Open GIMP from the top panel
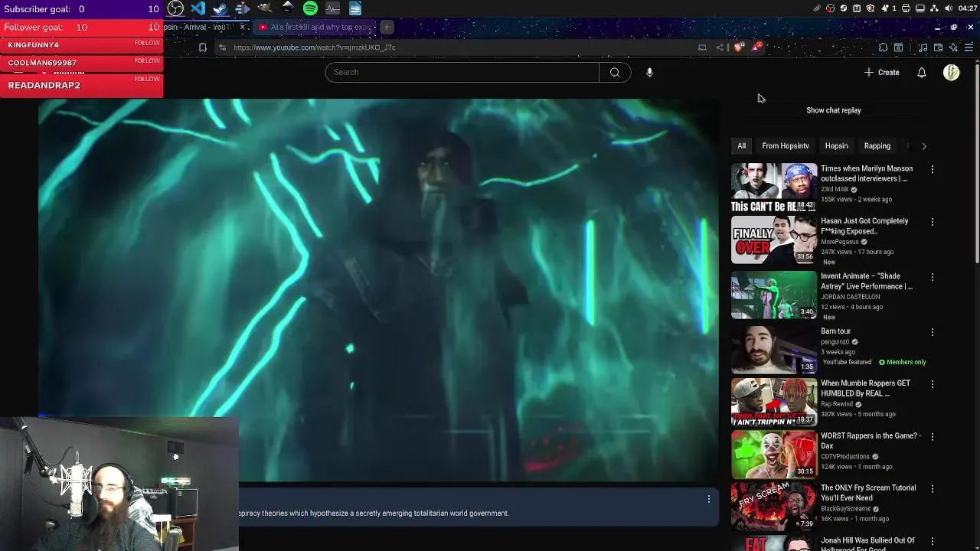The width and height of the screenshot is (980, 551). 265,8
